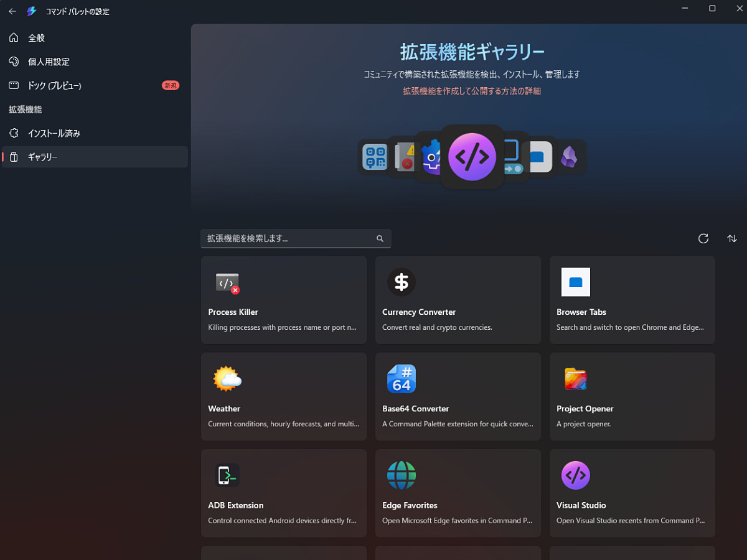Image resolution: width=747 pixels, height=560 pixels.
Task: Open the 全般 home icon
Action: click(x=14, y=38)
